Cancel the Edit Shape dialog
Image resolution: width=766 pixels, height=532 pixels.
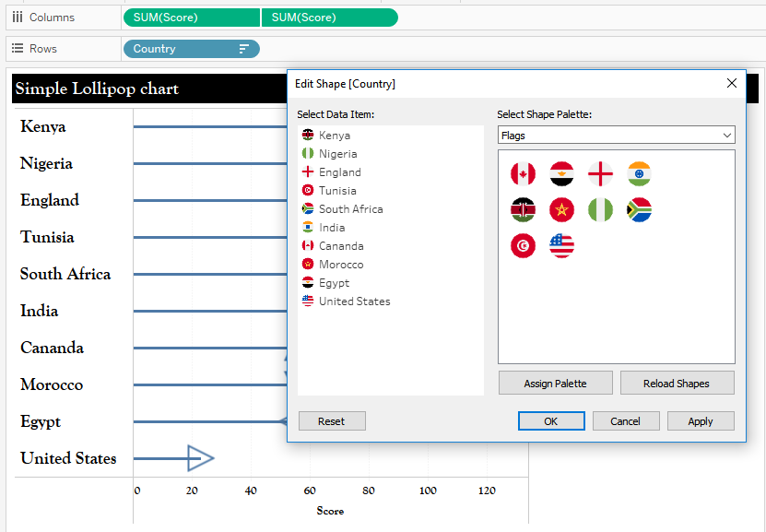(x=626, y=420)
